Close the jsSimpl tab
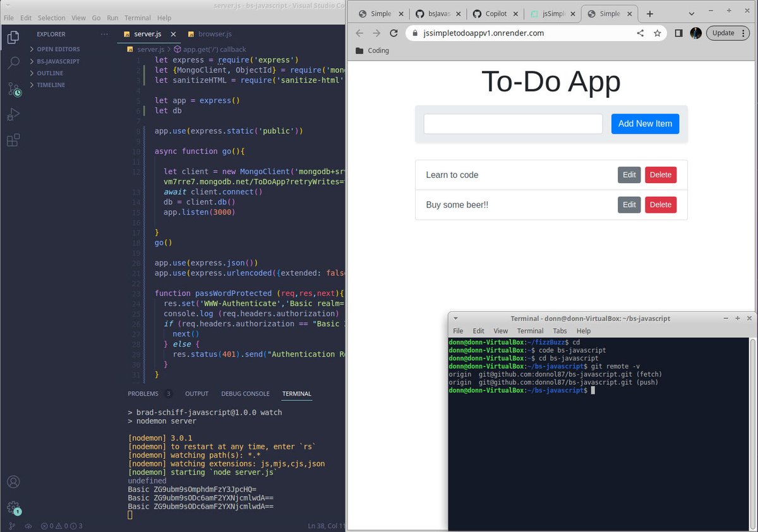 tap(573, 14)
